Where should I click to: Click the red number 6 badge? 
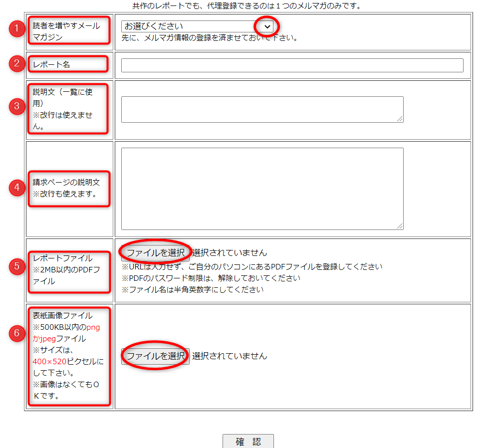tap(17, 334)
